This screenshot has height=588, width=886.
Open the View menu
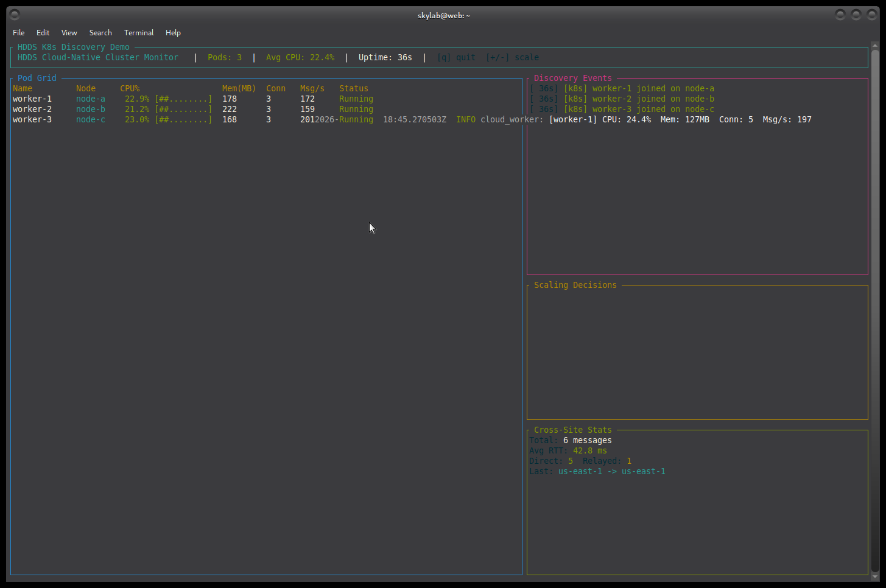[69, 33]
